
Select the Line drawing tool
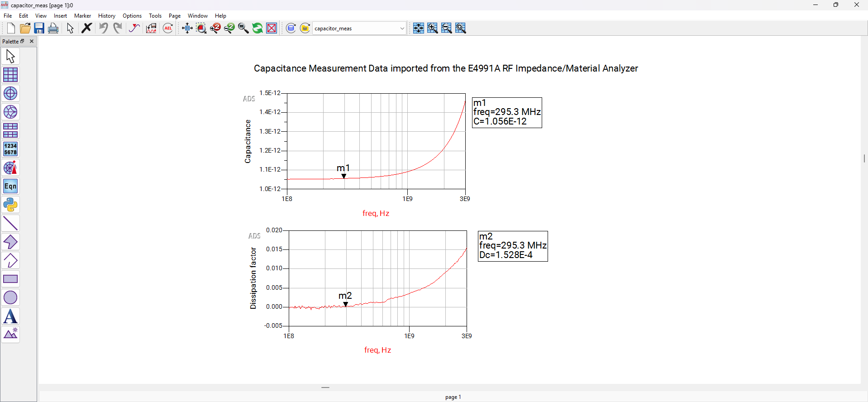pyautogui.click(x=10, y=224)
